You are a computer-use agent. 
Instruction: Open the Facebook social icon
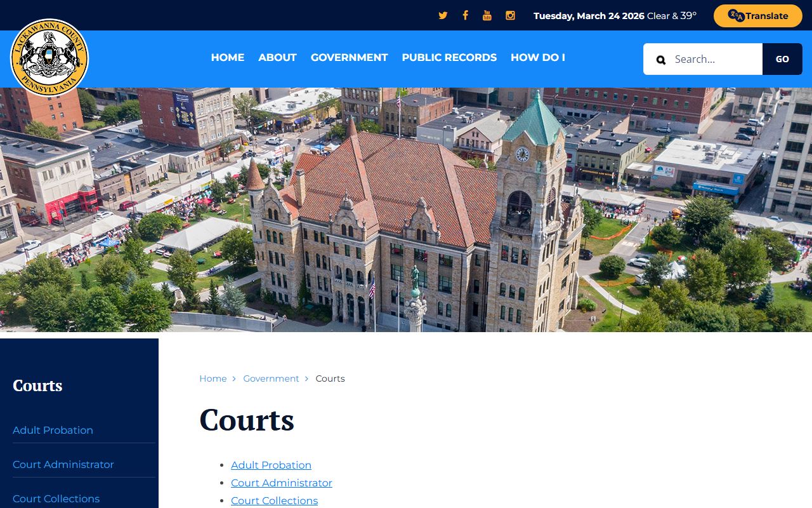[465, 15]
